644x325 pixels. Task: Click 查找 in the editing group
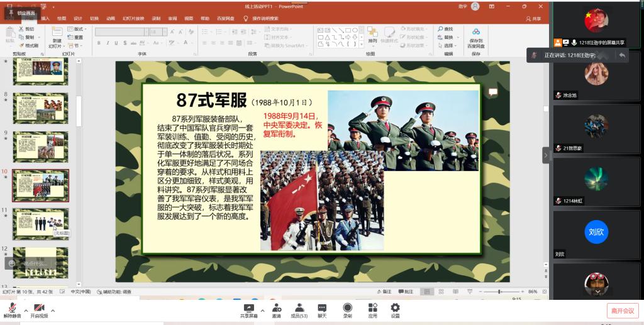click(x=446, y=29)
